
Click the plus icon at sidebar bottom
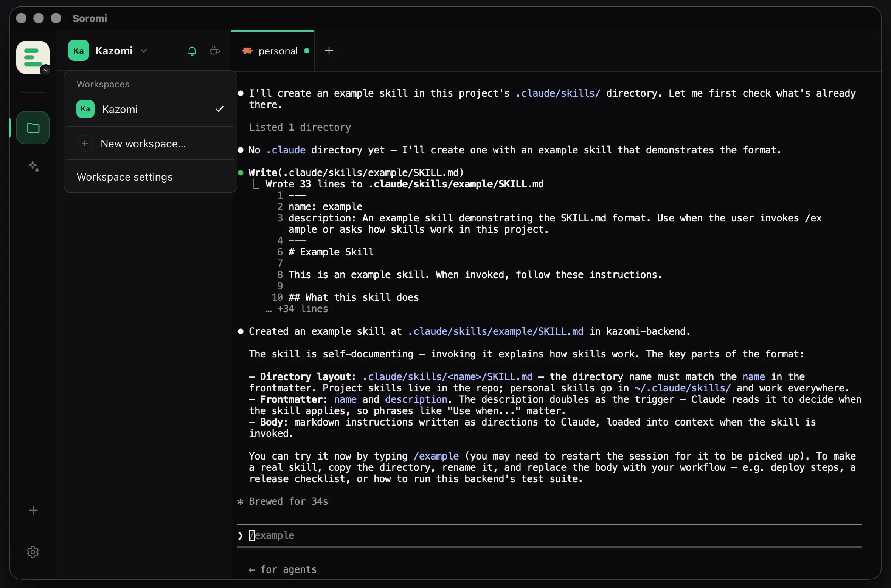[33, 510]
